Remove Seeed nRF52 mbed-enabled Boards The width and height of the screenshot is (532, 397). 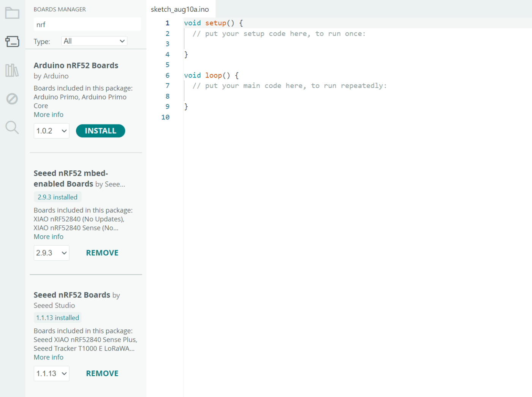click(102, 253)
